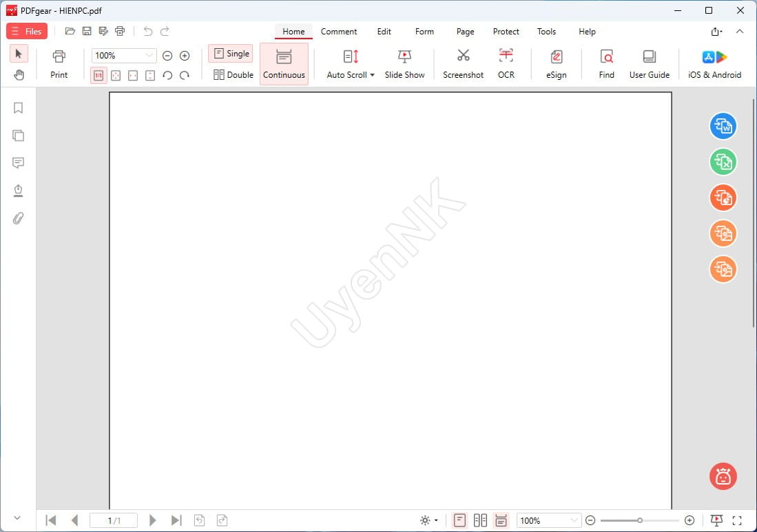Screen dimensions: 757x532
Task: Convert PDF to PowerPoint orange button
Action: click(x=723, y=198)
